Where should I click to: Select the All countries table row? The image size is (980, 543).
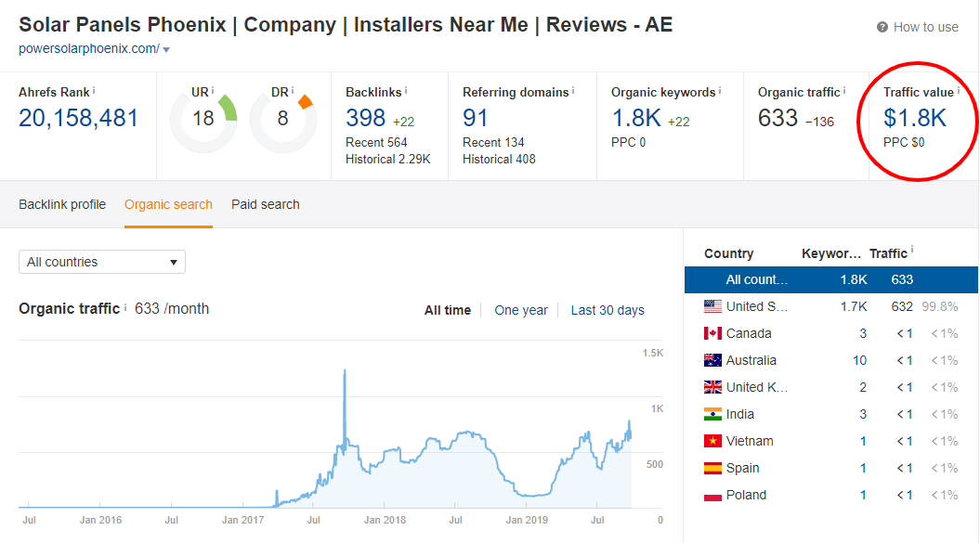831,280
